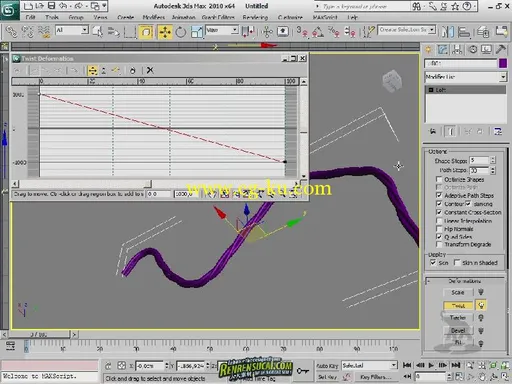This screenshot has width=512, height=384.
Task: Toggle the Window/Crossing selection icon
Action: pyautogui.click(x=146, y=32)
